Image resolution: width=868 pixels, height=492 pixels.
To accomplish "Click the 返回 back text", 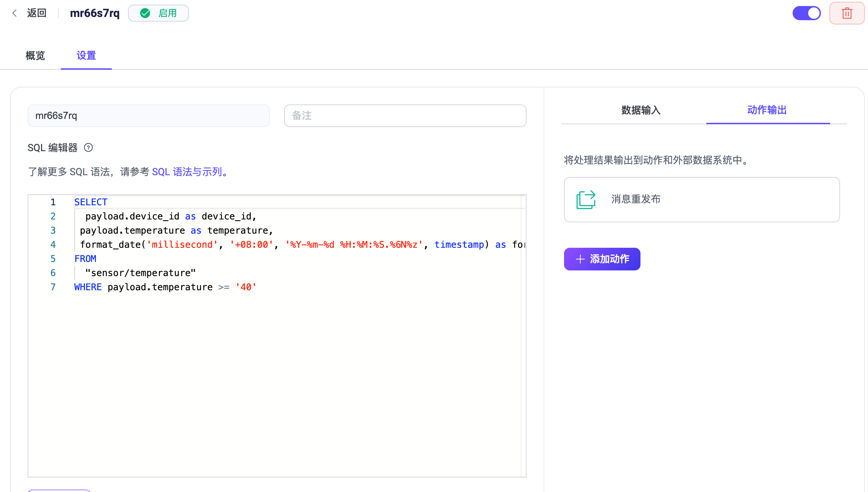I will [37, 13].
